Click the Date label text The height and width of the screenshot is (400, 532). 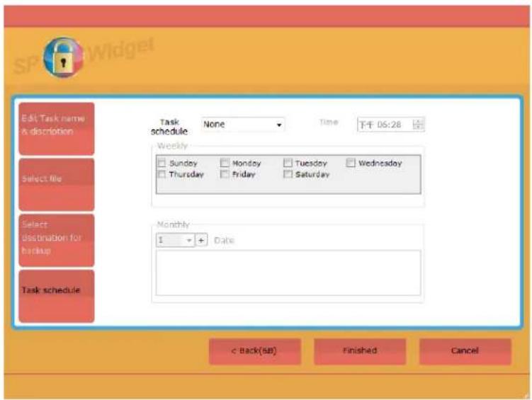[x=224, y=240]
